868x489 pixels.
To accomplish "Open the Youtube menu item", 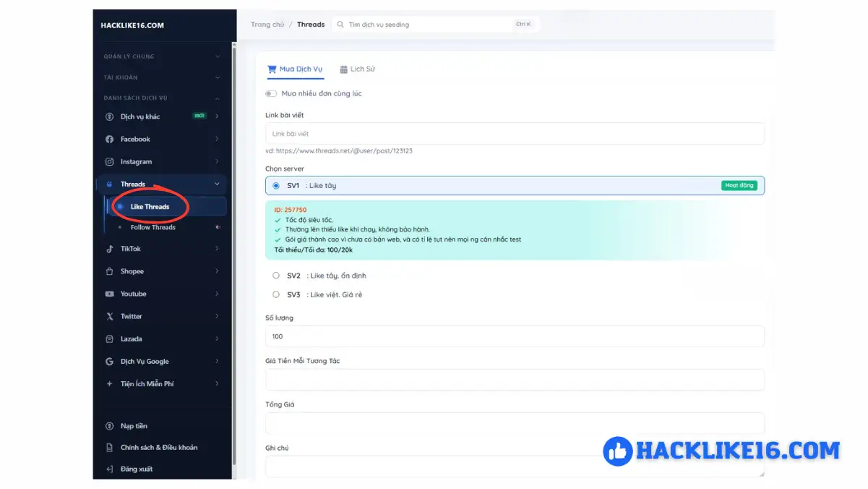I will (163, 294).
